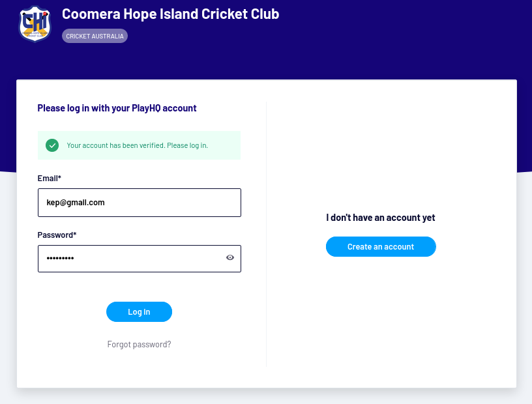Click the Create an account button
The image size is (532, 404).
pos(381,246)
